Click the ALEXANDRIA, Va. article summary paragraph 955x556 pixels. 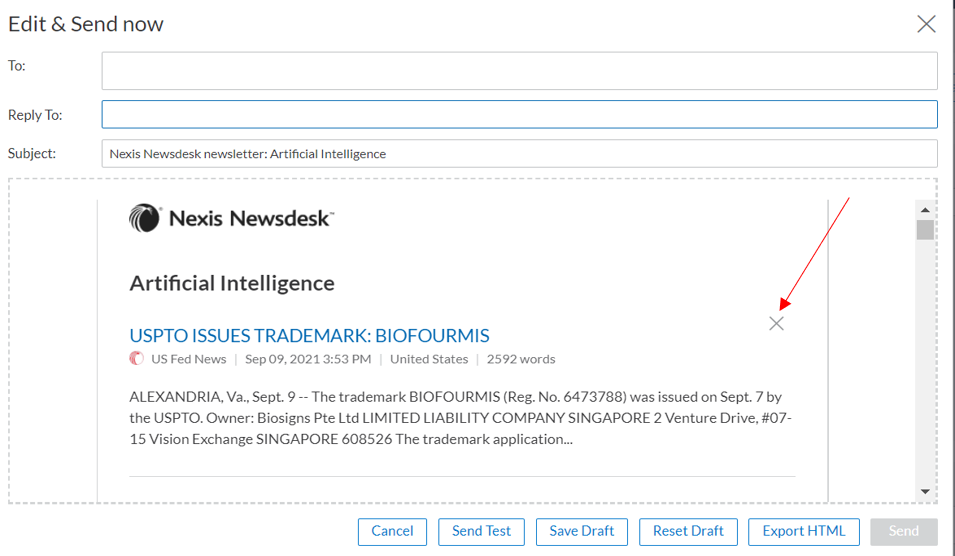click(x=460, y=418)
